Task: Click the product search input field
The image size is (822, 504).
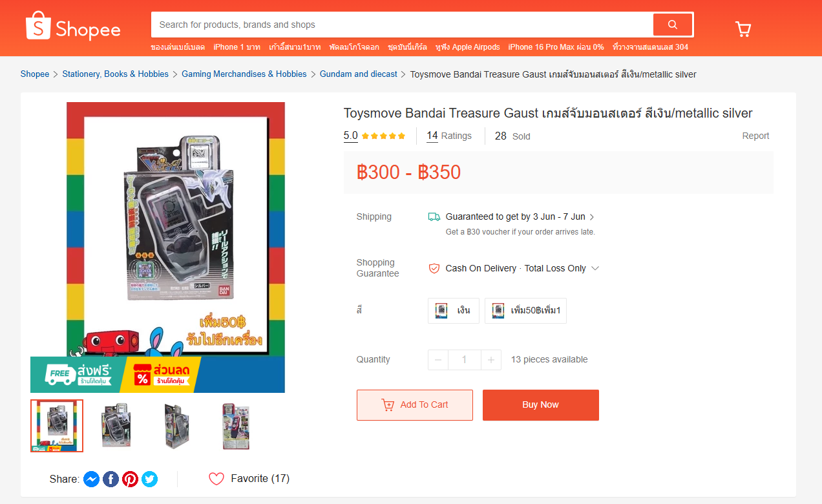Action: [401, 25]
